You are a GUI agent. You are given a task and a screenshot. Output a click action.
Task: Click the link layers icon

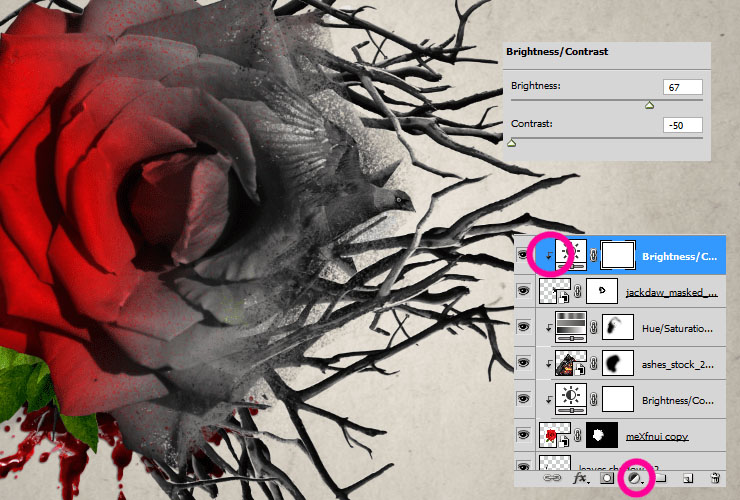(x=552, y=480)
